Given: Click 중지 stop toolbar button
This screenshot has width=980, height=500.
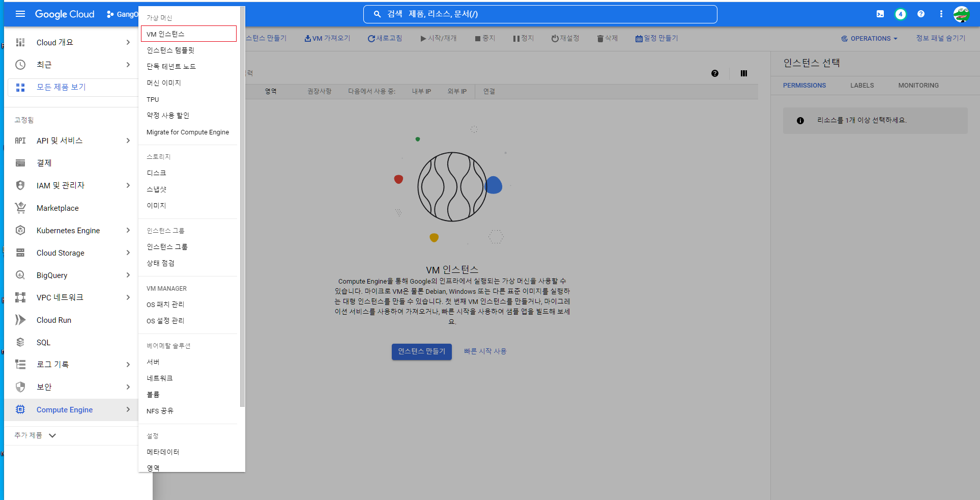Looking at the screenshot, I should [x=485, y=38].
